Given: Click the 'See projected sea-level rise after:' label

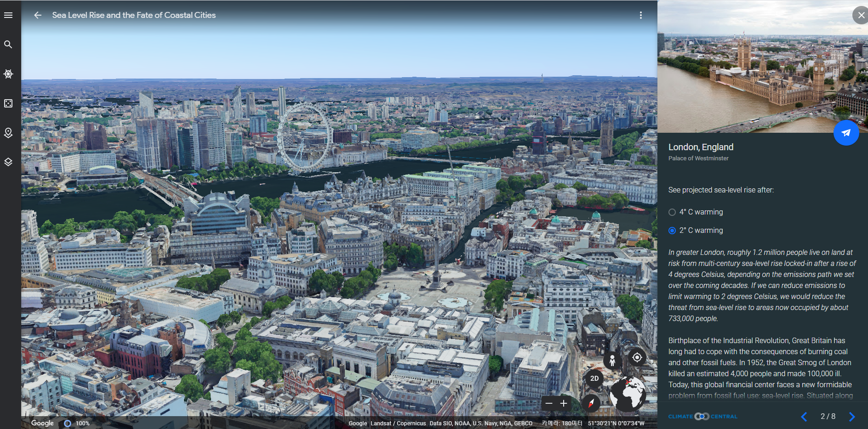Looking at the screenshot, I should [x=721, y=190].
